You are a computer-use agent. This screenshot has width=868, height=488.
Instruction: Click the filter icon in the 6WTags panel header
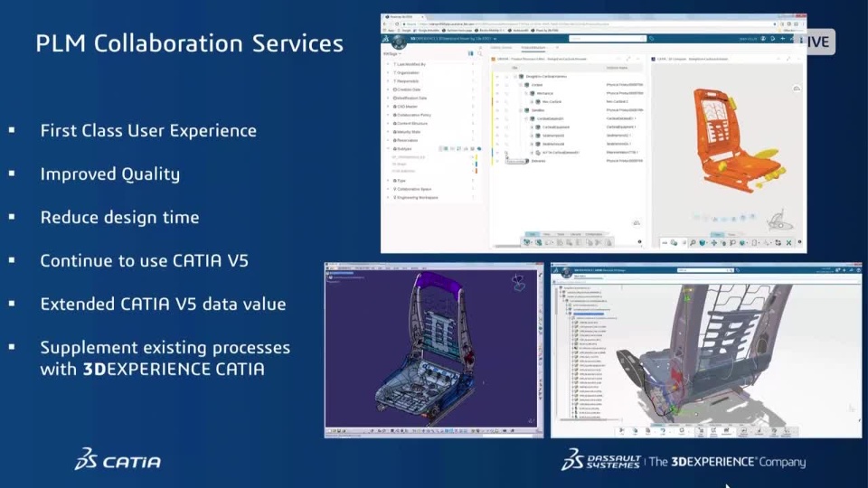point(471,53)
